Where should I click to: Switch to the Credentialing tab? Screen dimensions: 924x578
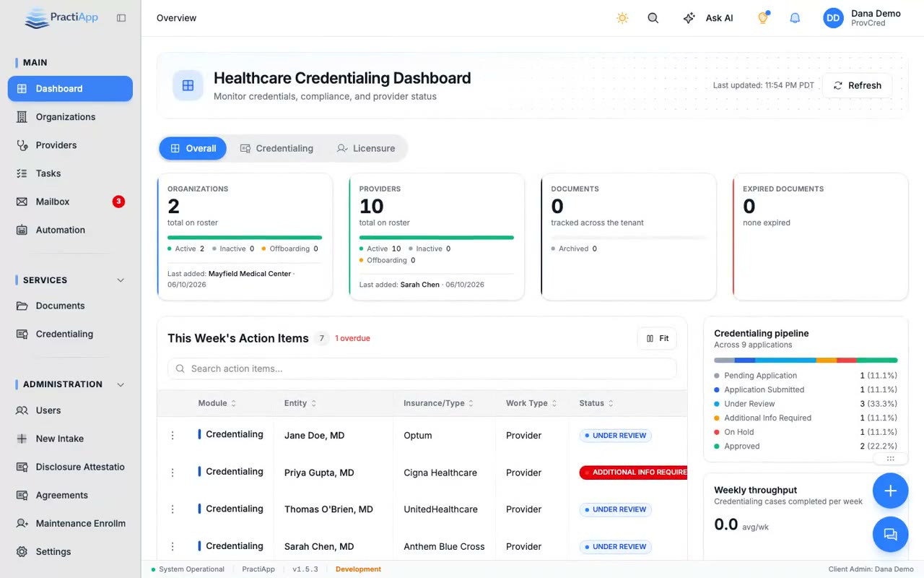tap(276, 148)
